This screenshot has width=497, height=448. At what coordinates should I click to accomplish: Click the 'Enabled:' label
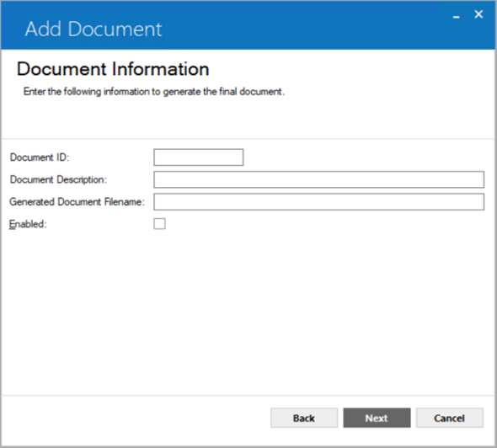pos(28,224)
